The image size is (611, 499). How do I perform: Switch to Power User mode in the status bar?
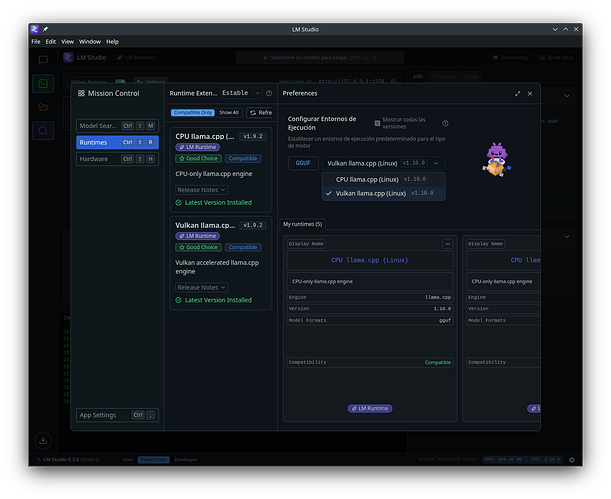click(x=154, y=460)
